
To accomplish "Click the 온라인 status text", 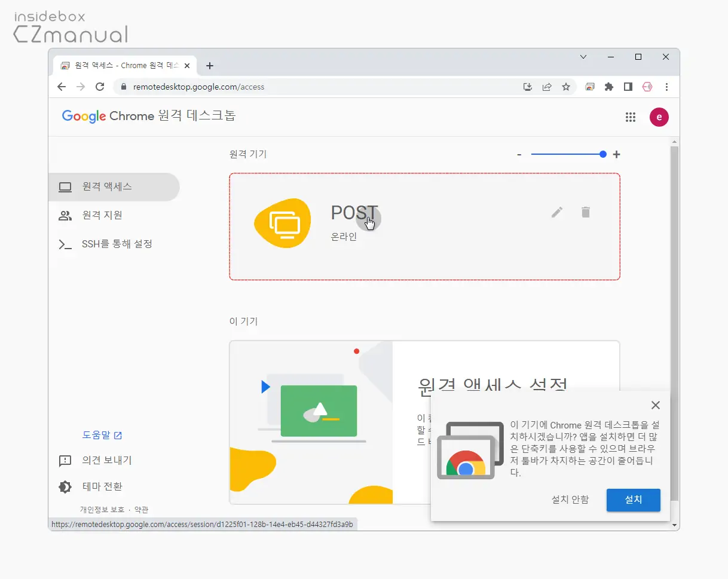I will (344, 237).
